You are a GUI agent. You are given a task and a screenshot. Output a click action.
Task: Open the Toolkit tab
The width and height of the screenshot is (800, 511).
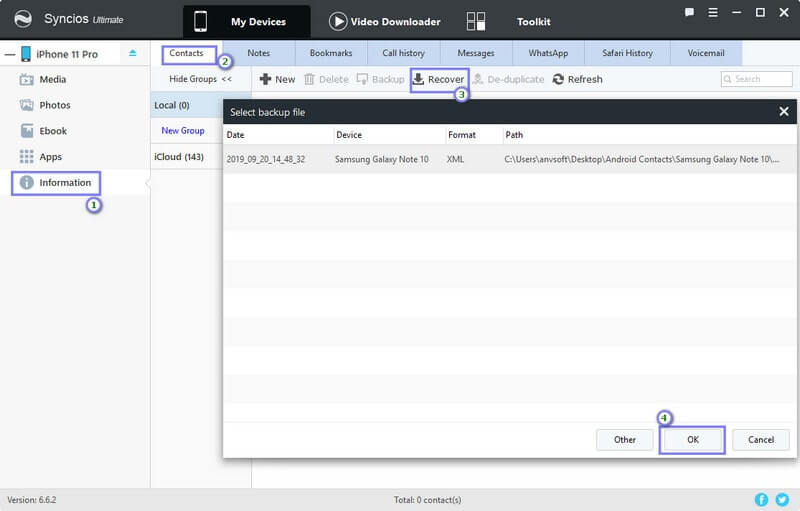tap(533, 21)
